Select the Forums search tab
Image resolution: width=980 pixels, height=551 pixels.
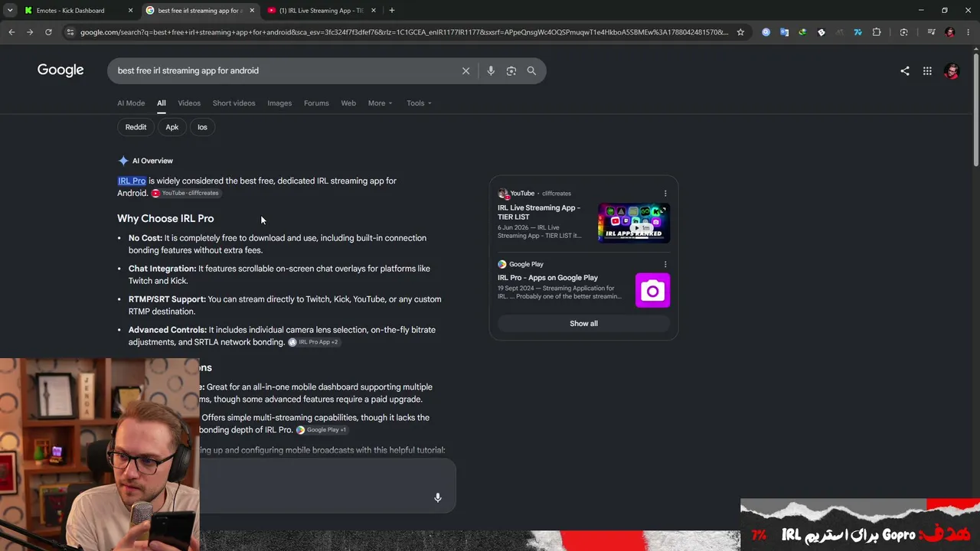[x=316, y=103]
